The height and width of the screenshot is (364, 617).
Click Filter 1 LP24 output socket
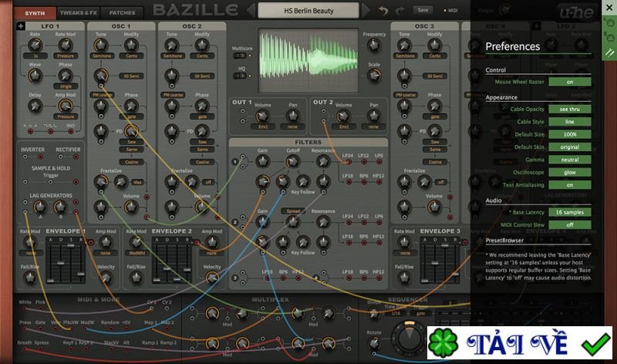tap(348, 161)
